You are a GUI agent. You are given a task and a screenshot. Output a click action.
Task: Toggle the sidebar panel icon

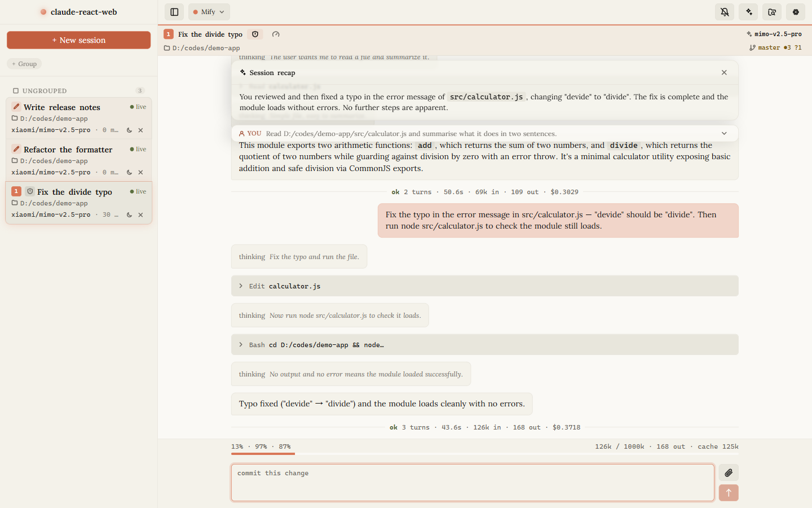[x=174, y=12]
